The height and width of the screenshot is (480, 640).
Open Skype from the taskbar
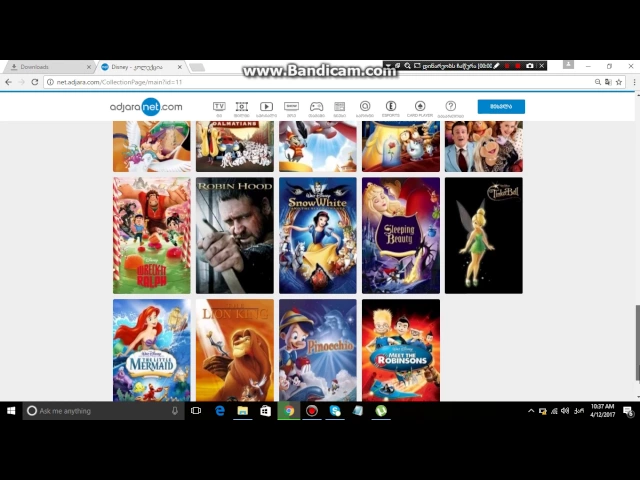coord(335,411)
